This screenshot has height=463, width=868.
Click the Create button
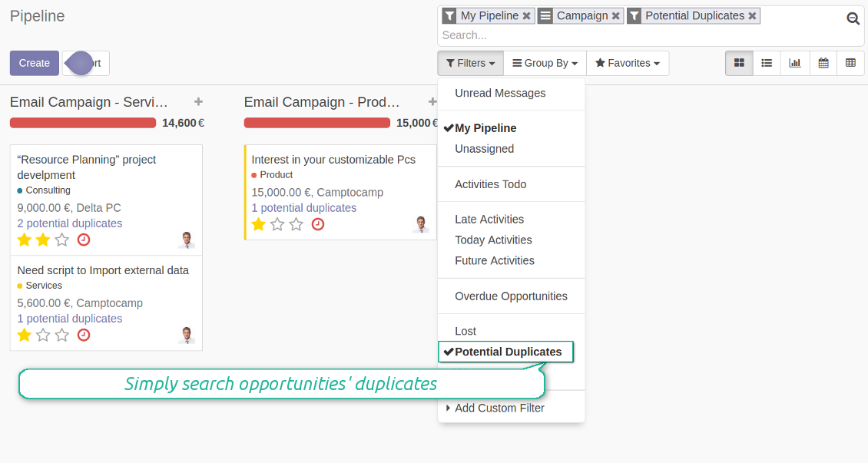pos(35,63)
